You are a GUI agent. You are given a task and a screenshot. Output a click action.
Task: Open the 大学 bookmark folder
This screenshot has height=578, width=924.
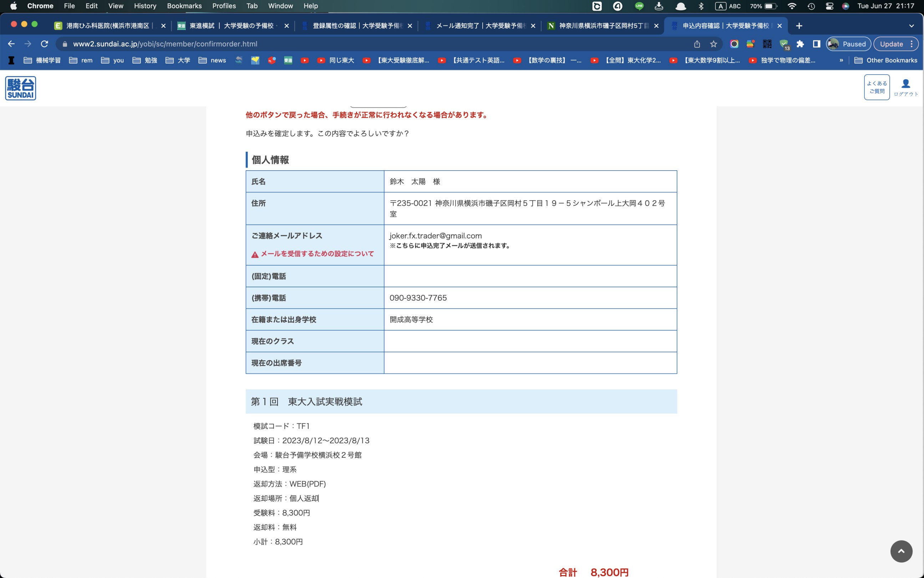click(178, 60)
